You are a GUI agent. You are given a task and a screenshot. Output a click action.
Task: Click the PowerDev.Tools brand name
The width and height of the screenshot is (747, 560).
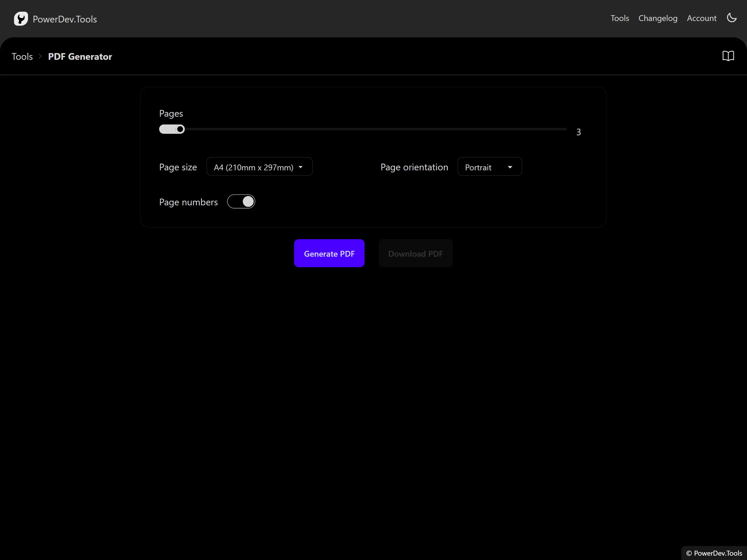click(x=65, y=19)
